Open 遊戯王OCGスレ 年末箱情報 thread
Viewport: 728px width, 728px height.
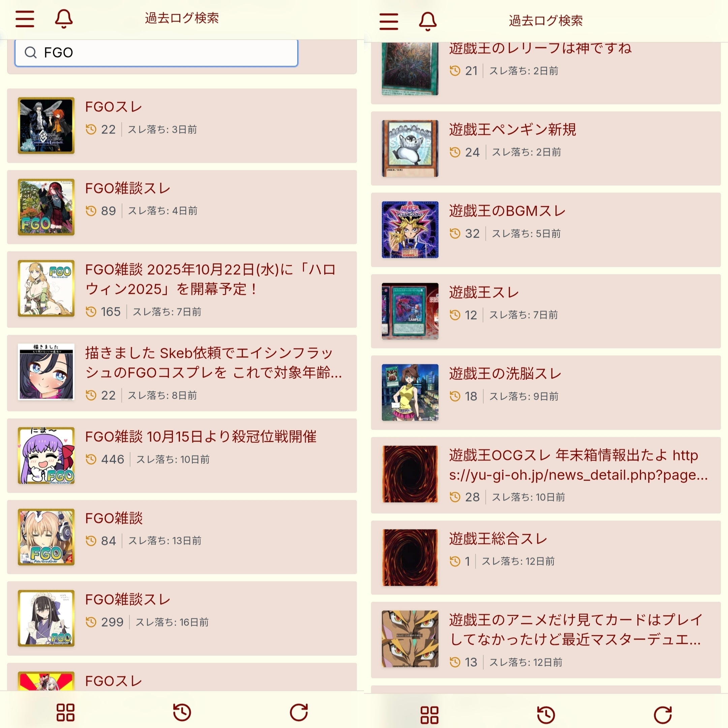pos(546,475)
